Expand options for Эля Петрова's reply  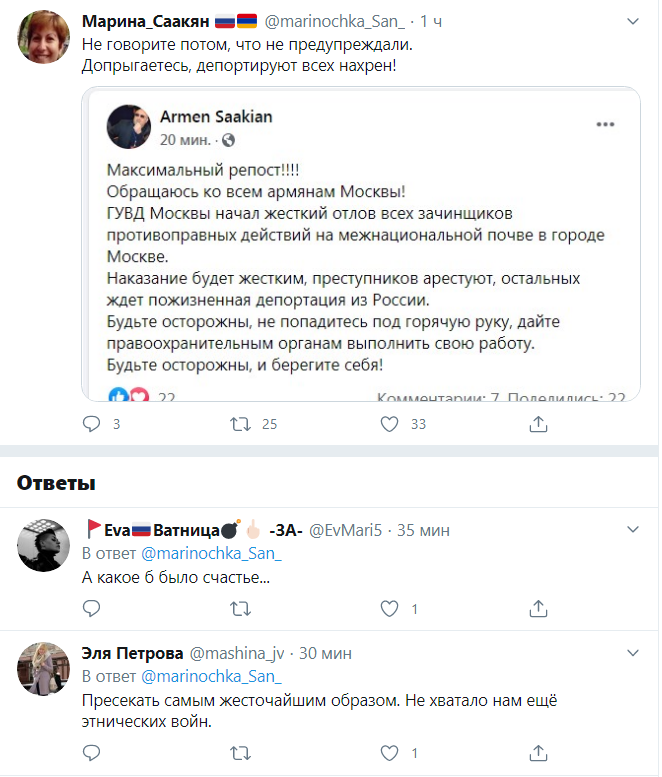point(632,654)
